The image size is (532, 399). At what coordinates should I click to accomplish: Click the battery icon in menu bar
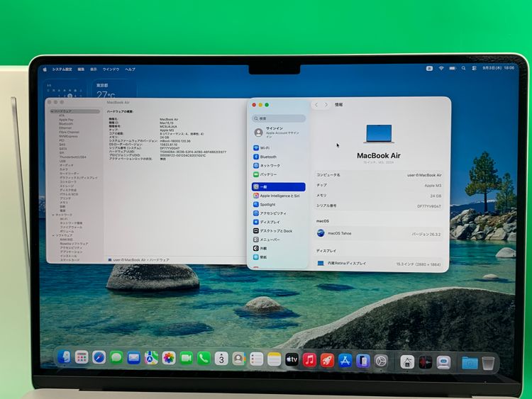pyautogui.click(x=453, y=68)
